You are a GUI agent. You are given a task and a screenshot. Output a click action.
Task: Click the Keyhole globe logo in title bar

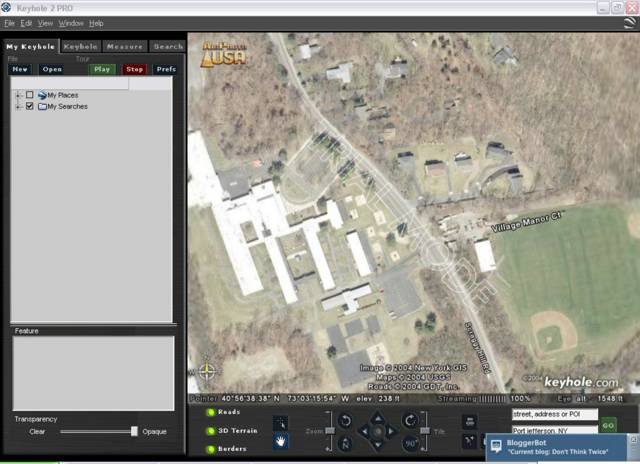(6, 7)
